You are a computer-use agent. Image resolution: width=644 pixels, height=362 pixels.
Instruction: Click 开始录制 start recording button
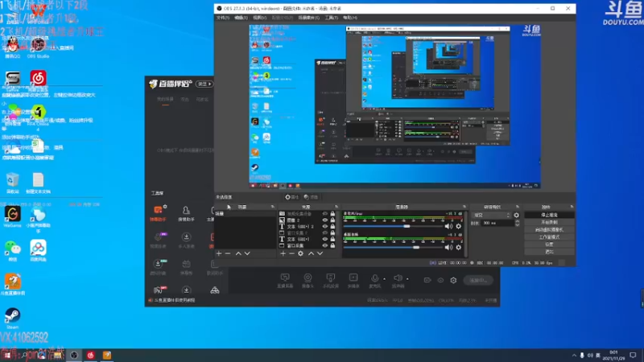tap(549, 223)
